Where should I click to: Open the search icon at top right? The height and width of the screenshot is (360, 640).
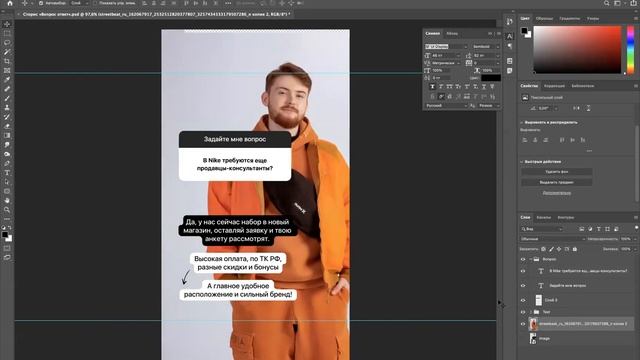(607, 3)
